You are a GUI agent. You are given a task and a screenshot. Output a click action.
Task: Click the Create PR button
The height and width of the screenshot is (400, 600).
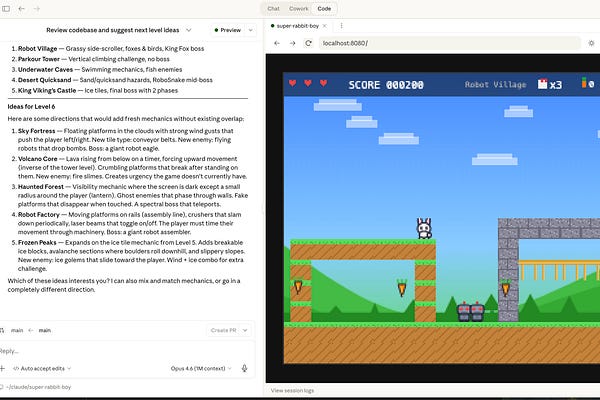pos(223,330)
